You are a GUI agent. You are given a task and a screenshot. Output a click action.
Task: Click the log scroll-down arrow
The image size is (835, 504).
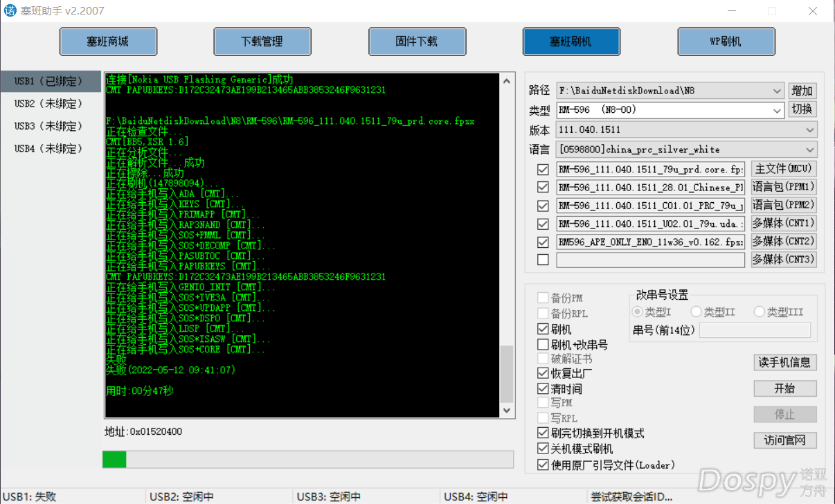tap(508, 411)
